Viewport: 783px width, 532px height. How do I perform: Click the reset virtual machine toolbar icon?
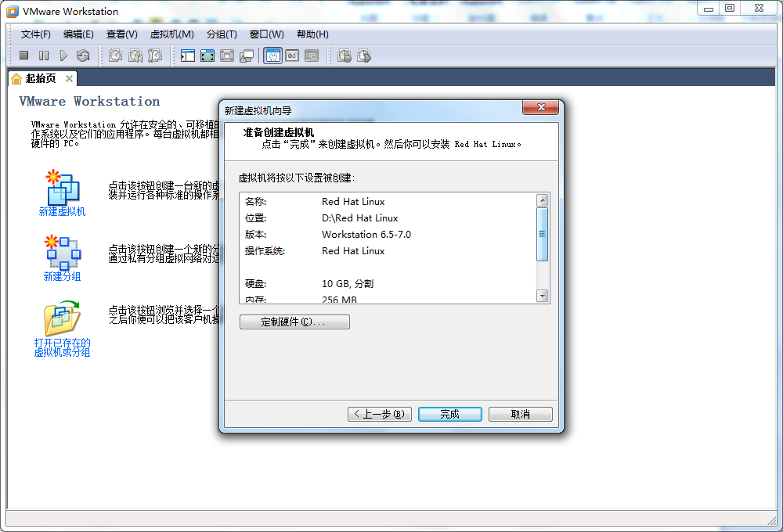pos(83,56)
